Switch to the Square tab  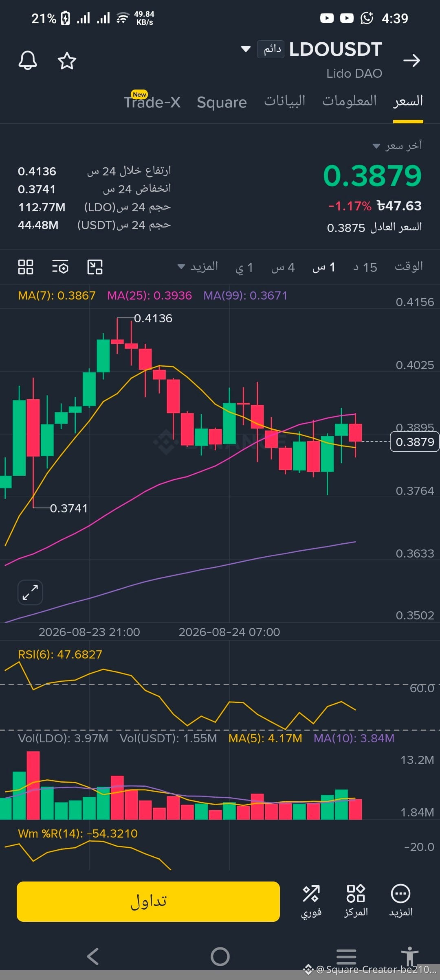(222, 102)
